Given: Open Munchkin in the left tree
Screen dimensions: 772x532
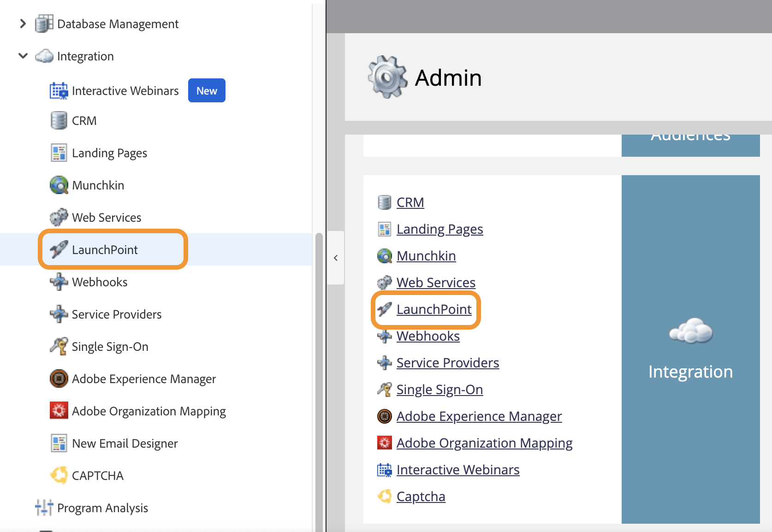Looking at the screenshot, I should pyautogui.click(x=98, y=185).
